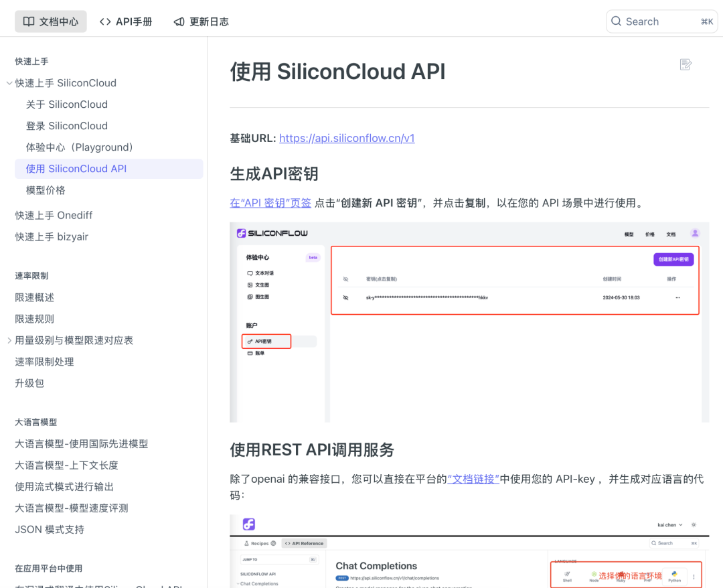The image size is (723, 588).
Task: Open 关于 SiliconCloud page
Action: 67,104
